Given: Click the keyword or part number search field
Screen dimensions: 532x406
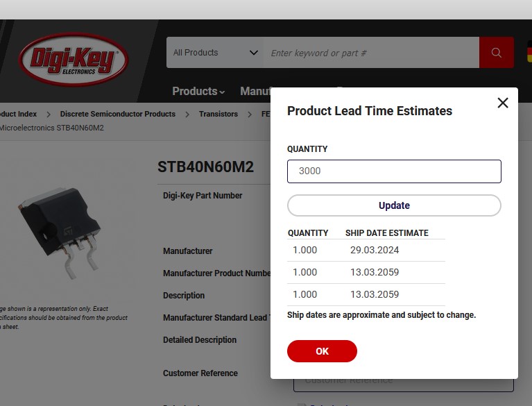Looking at the screenshot, I should (371, 53).
